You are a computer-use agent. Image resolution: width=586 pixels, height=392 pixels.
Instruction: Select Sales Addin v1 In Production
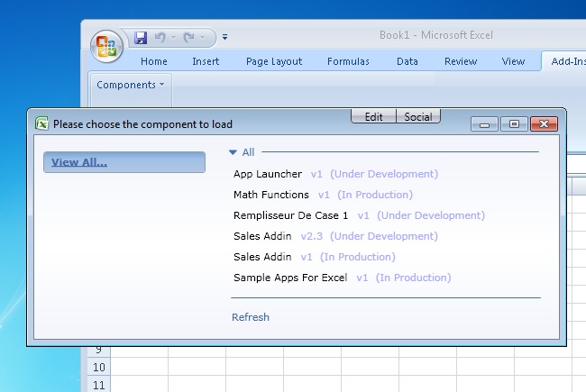coord(315,257)
